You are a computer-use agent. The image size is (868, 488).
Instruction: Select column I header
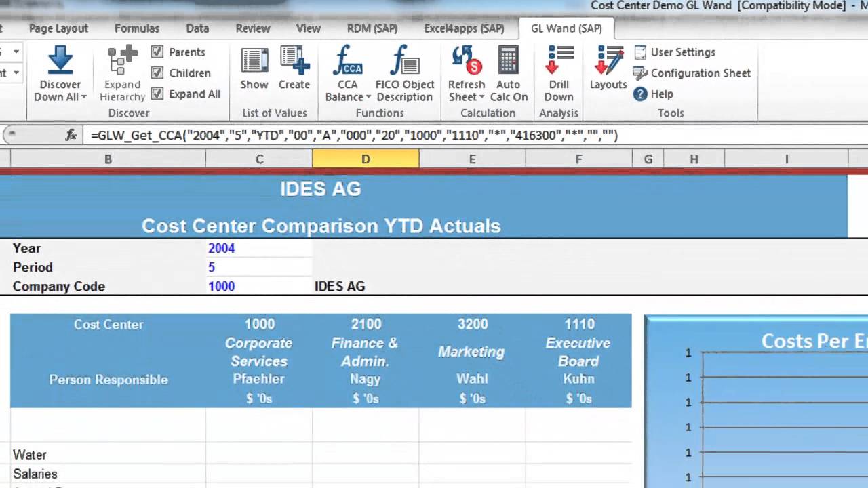(x=787, y=159)
